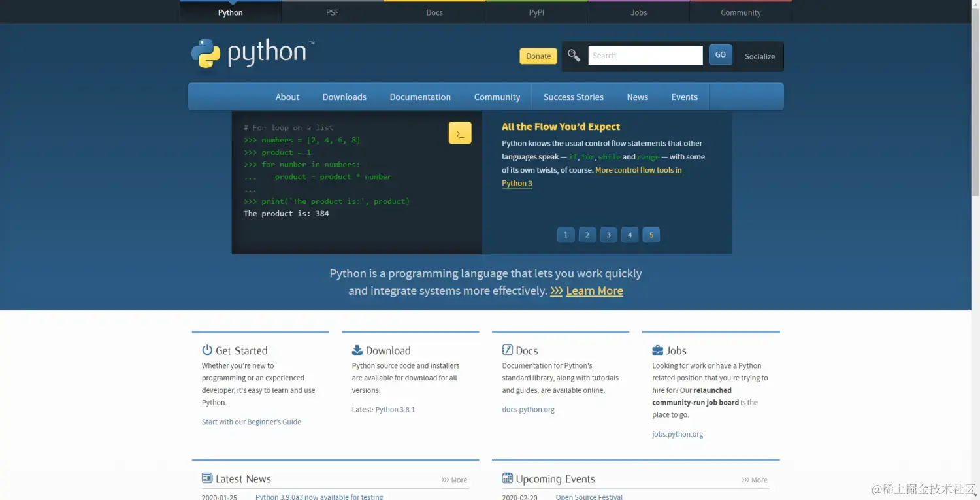Switch to slide 1 of the carousel
This screenshot has width=980, height=500.
click(x=566, y=235)
